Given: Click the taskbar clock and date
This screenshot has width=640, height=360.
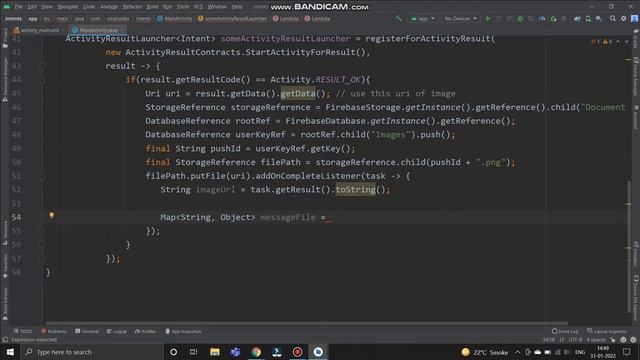Looking at the screenshot, I should pos(603,352).
